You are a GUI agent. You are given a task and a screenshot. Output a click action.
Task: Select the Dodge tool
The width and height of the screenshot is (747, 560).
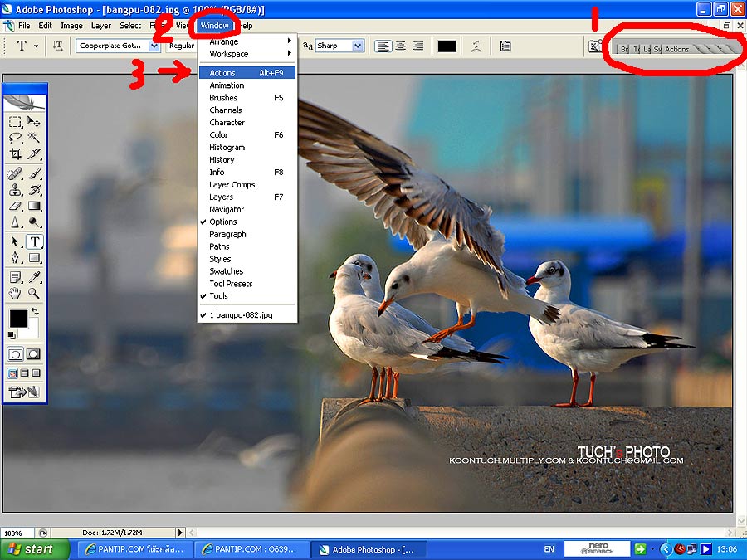33,222
